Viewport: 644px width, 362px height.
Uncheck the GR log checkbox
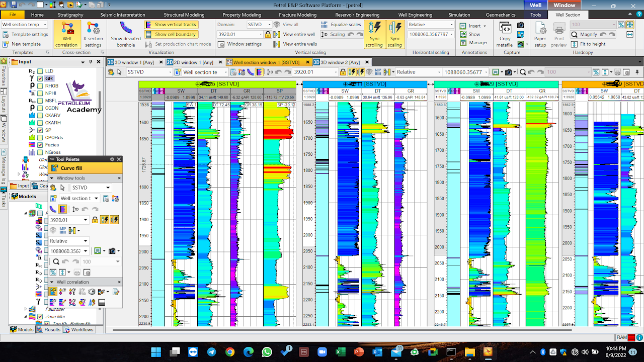tap(40, 78)
